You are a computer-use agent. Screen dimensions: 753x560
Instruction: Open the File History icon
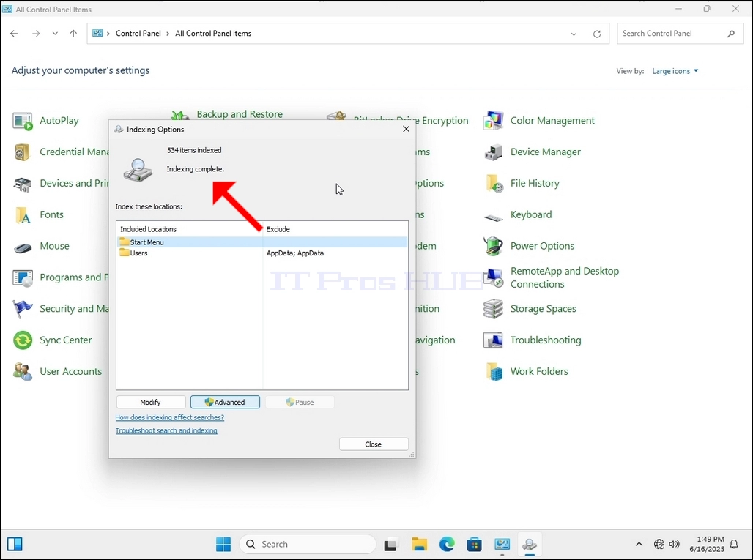(x=493, y=184)
